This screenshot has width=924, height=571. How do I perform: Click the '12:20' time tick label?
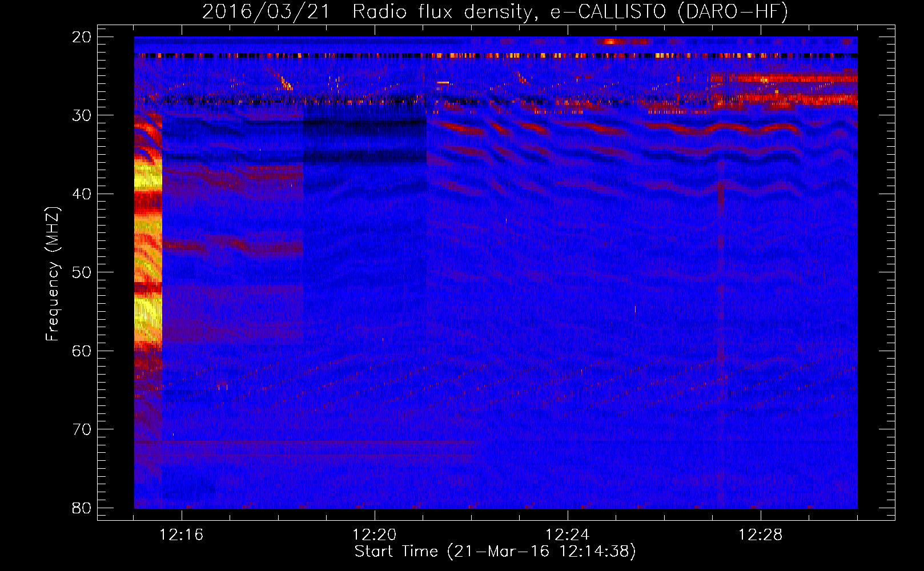point(374,535)
